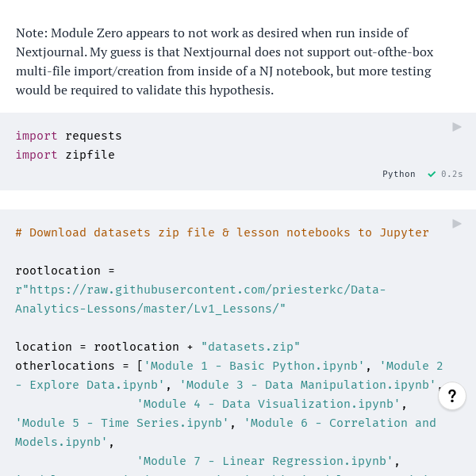Click 'Module 1 - Basic Python.ipynb' string
Image resolution: width=476 pixels, height=476 pixels.
coord(254,366)
